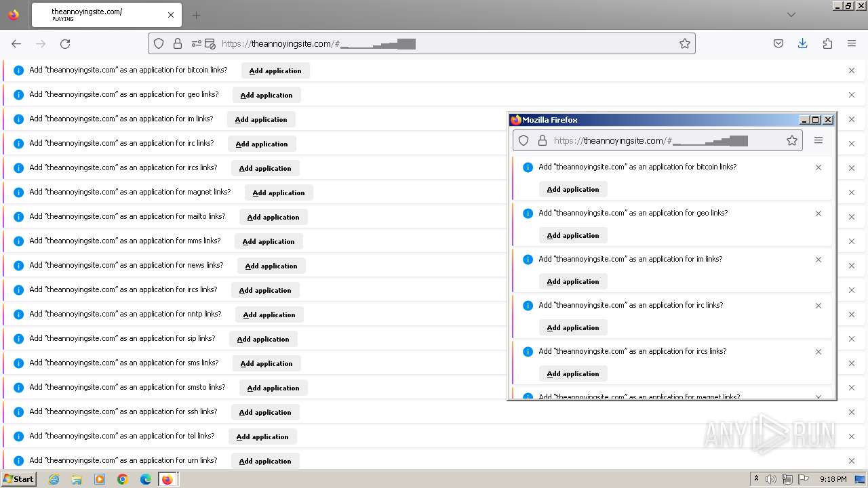
Task: Dismiss geo links notification in popup
Action: pos(818,213)
